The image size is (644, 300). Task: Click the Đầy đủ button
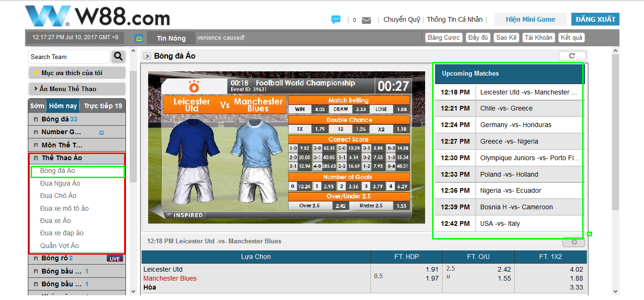click(478, 38)
